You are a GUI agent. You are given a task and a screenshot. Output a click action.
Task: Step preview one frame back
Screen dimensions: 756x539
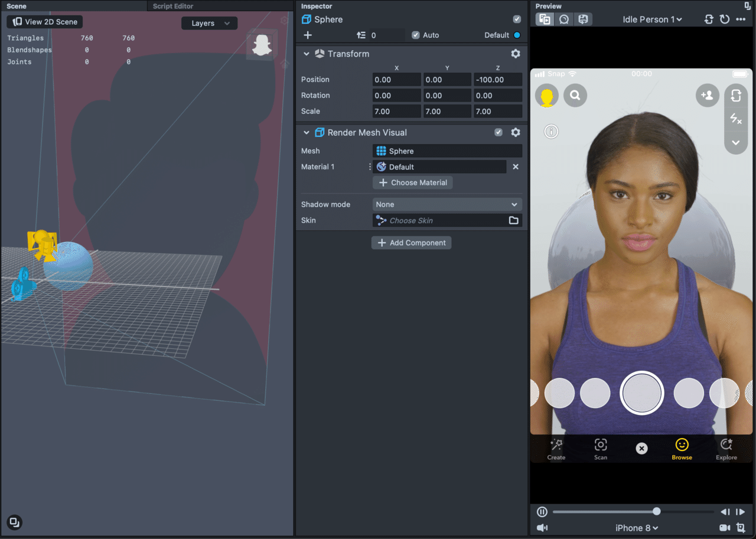pyautogui.click(x=725, y=512)
